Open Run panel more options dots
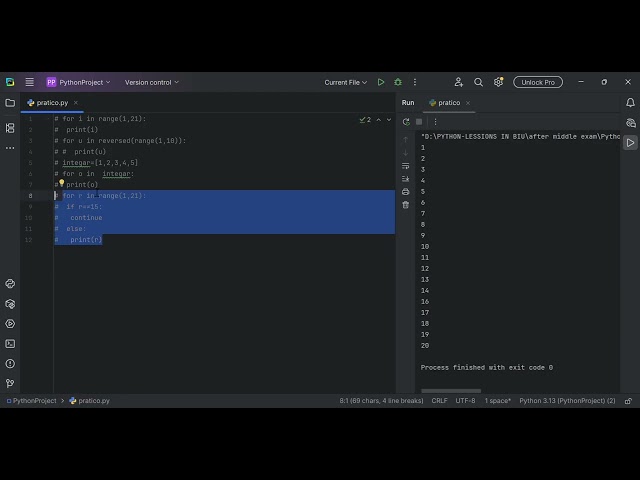 point(435,122)
